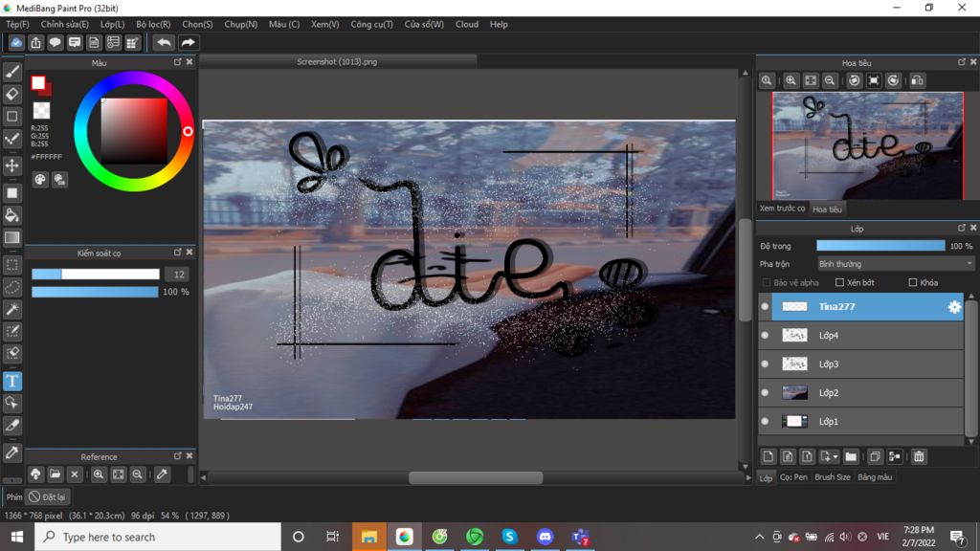This screenshot has height=551, width=980.
Task: Click the hue ring on the color wheel
Action: (x=133, y=78)
